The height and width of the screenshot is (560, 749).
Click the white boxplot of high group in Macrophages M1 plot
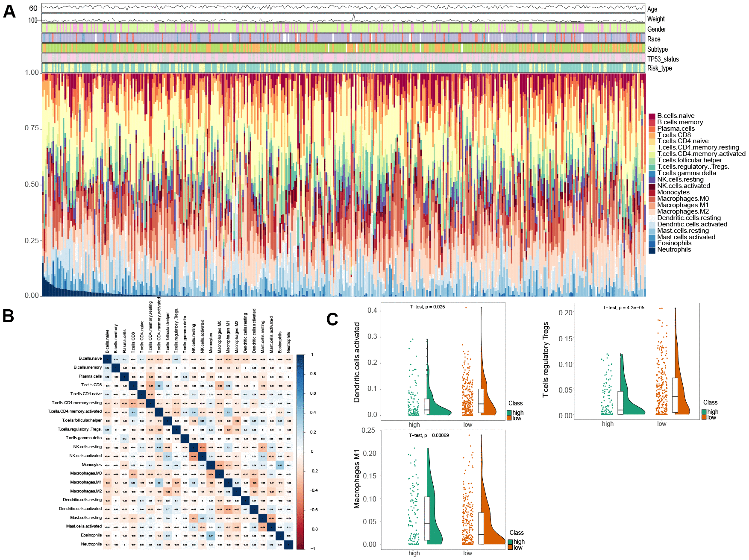point(427,518)
